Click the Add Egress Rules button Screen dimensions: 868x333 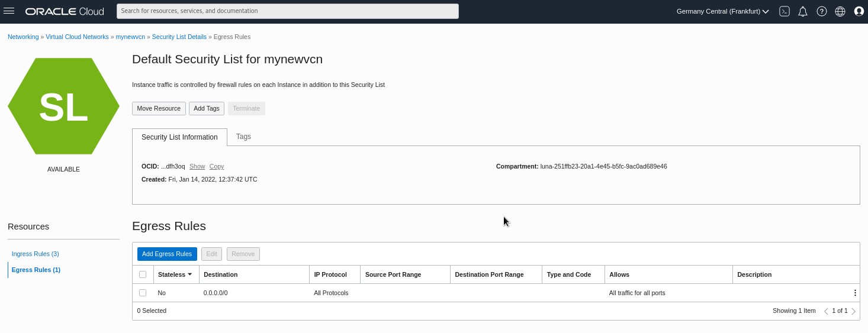click(x=167, y=254)
